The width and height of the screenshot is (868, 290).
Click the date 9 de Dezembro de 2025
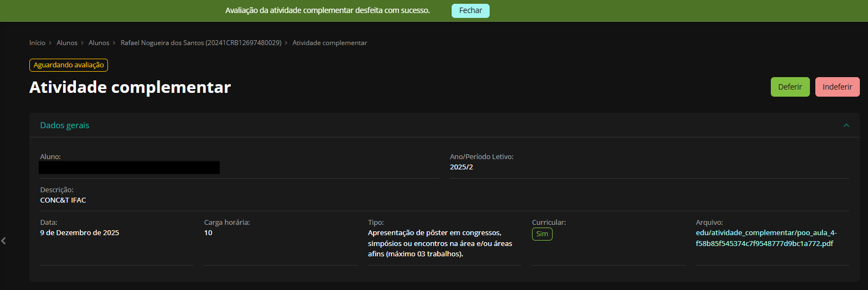(x=80, y=233)
